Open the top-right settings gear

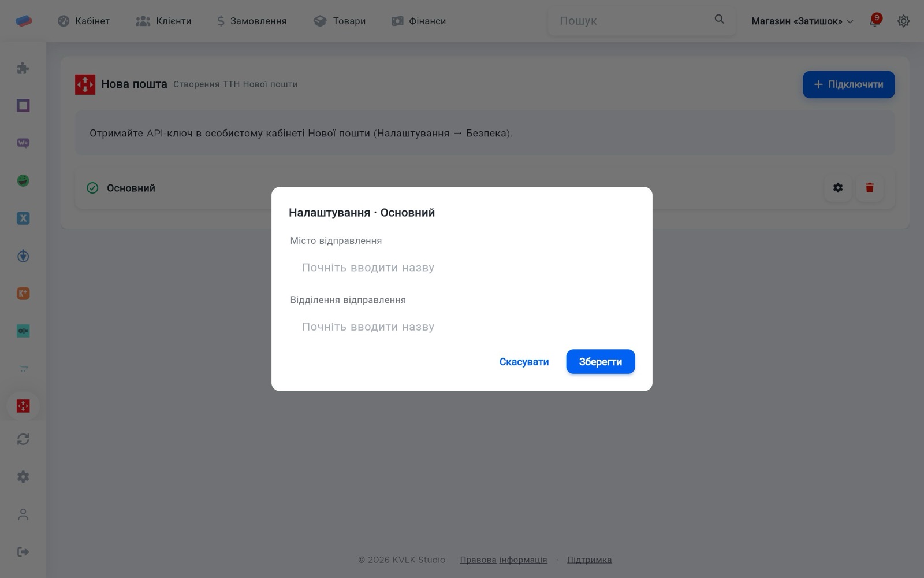click(x=904, y=21)
